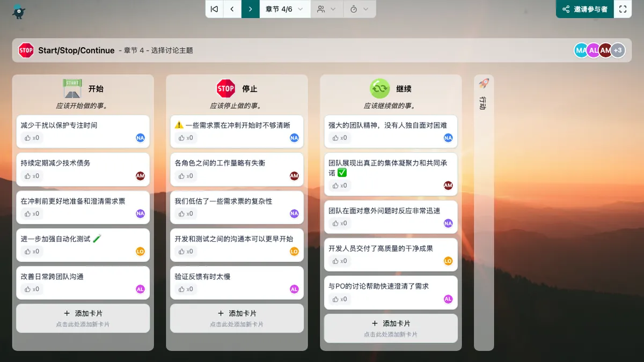
Task: Add a card in the 停止 column
Action: [x=237, y=317]
